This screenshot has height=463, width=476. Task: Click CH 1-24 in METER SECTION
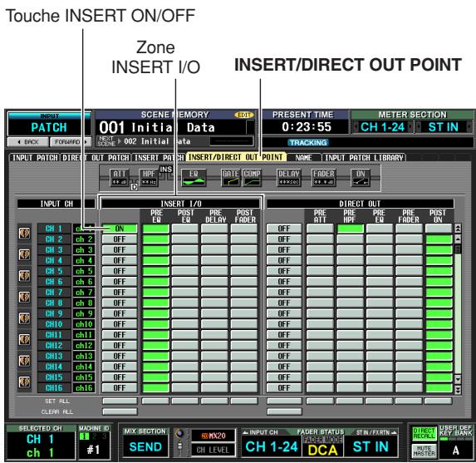tap(382, 127)
